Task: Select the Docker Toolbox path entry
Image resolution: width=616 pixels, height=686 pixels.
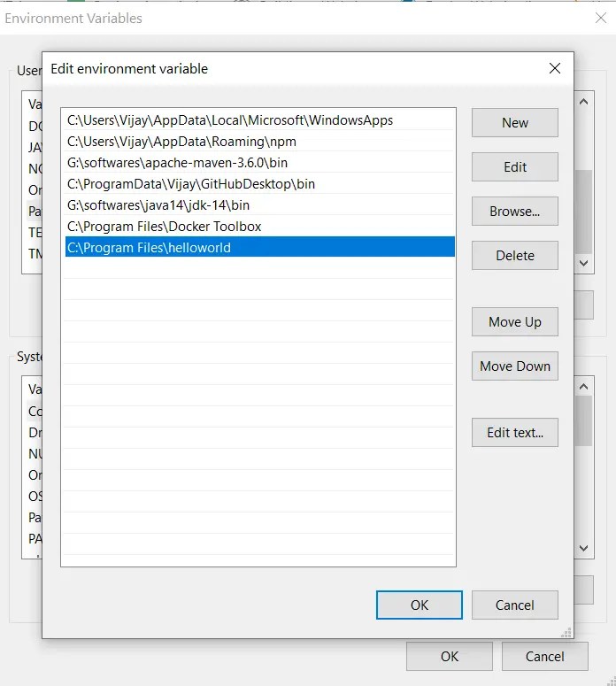Action: point(165,227)
